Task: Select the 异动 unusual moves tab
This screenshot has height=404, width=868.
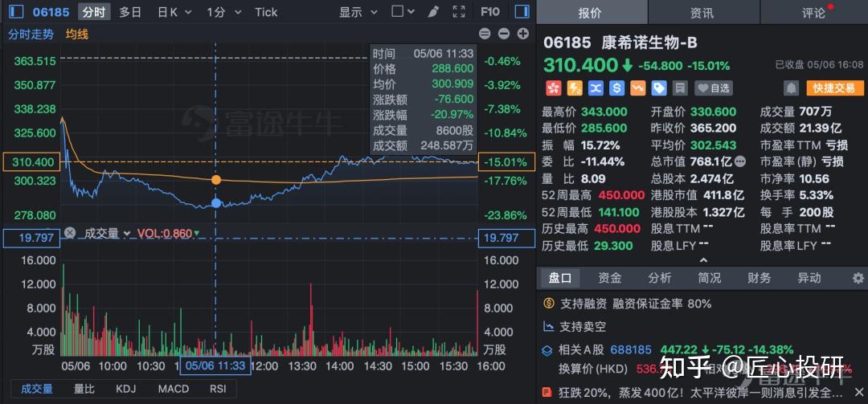Action: coord(809,278)
